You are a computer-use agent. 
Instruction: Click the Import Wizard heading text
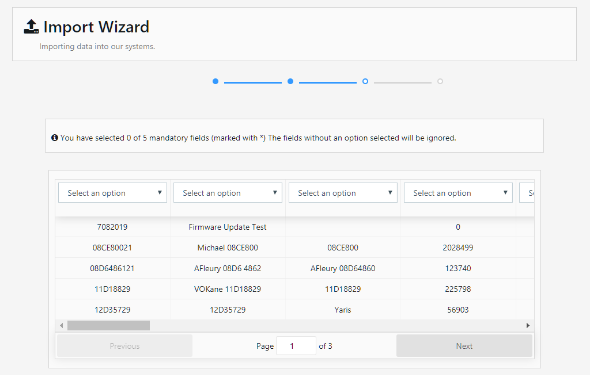(96, 27)
